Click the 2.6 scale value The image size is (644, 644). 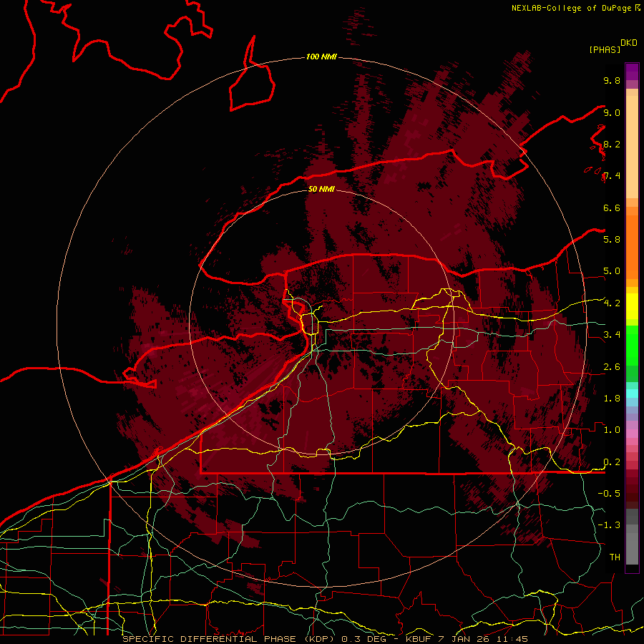pos(612,367)
